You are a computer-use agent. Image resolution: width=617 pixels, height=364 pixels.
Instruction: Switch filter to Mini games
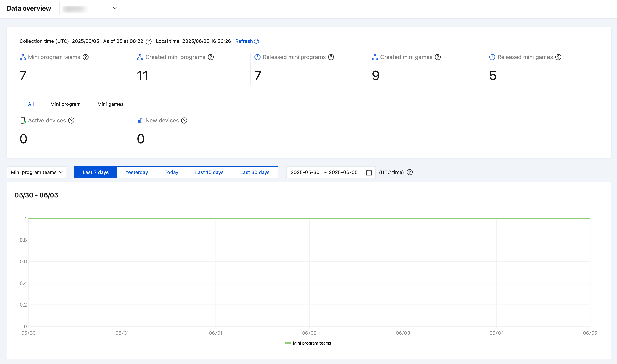(x=110, y=104)
